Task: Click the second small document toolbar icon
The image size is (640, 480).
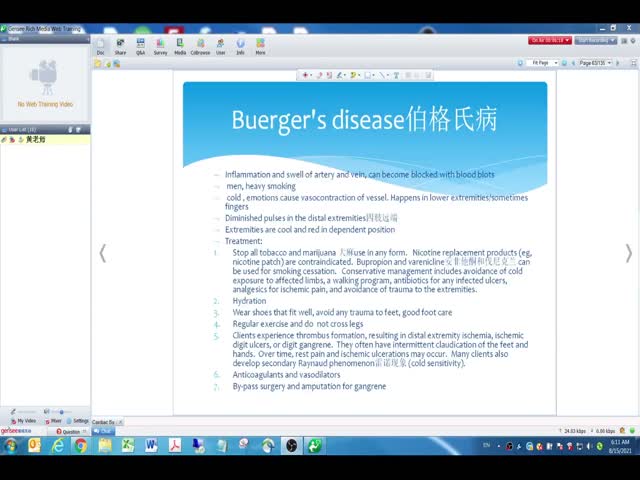Action: [x=108, y=64]
